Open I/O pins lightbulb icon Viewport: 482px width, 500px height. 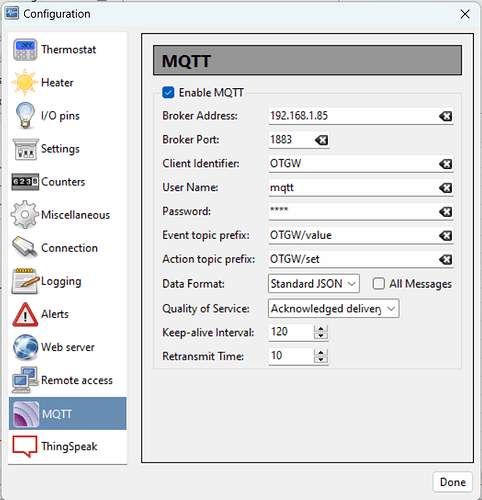point(25,116)
